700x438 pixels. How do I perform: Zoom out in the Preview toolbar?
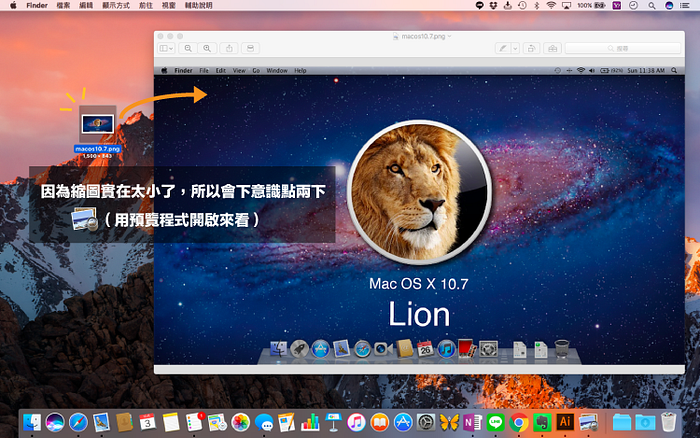tap(188, 48)
